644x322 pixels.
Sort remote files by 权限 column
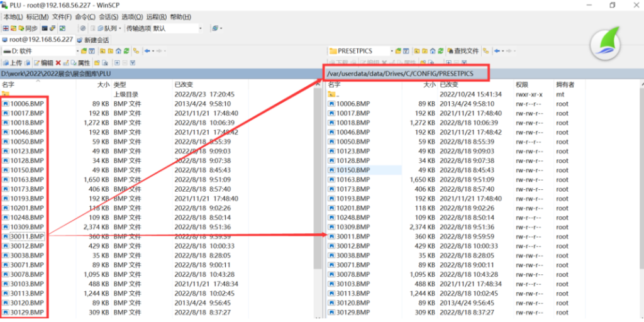(x=533, y=85)
